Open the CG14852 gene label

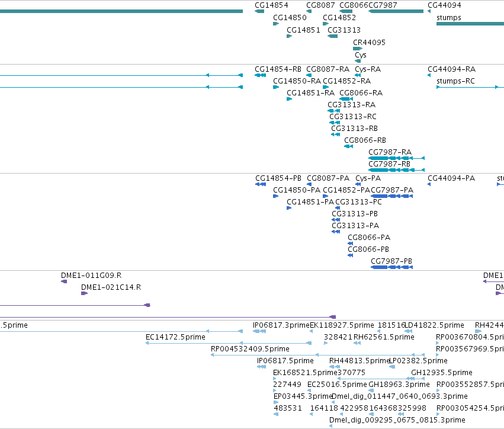pyautogui.click(x=339, y=18)
